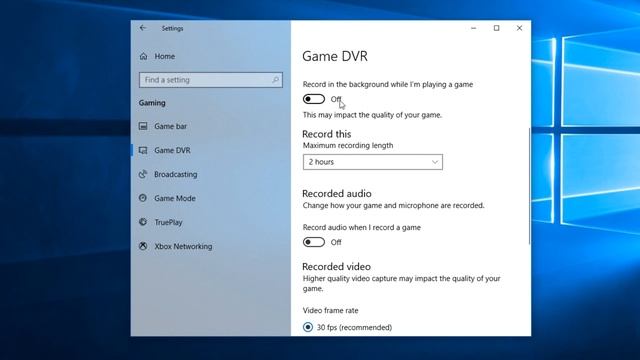
Task: Click the Settings window title text
Action: pyautogui.click(x=172, y=28)
